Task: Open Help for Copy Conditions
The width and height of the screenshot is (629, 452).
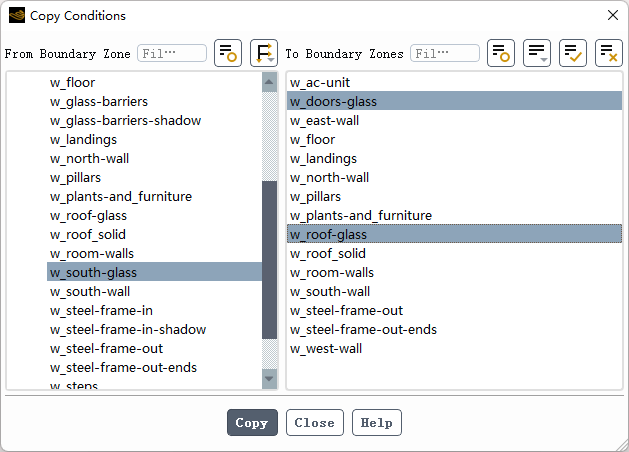Action: 376,423
